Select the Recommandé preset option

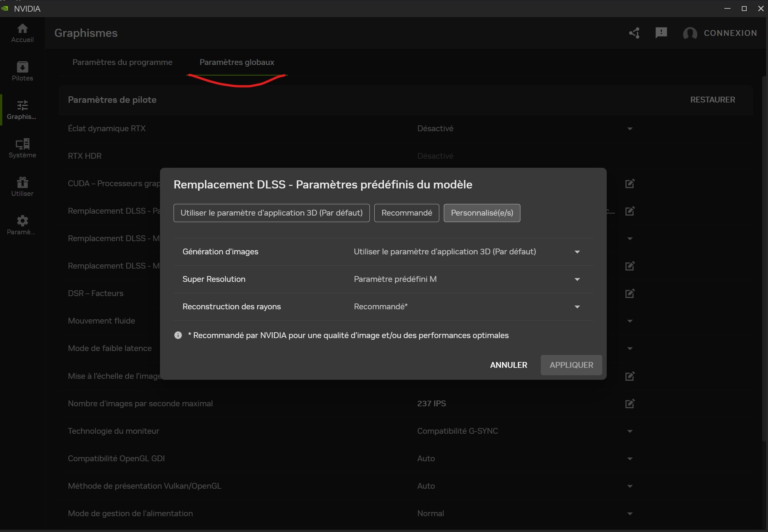pos(406,213)
